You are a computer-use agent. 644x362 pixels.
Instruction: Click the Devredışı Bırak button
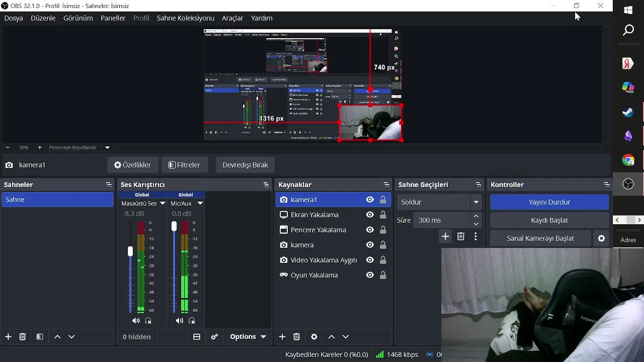click(x=246, y=165)
